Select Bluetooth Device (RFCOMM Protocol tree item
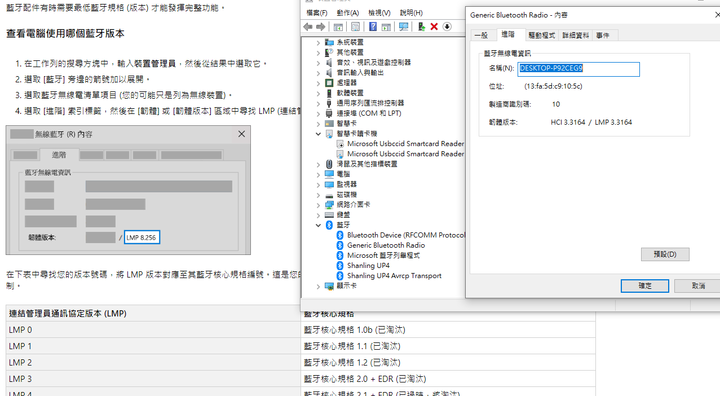The image size is (720, 396). pyautogui.click(x=406, y=235)
